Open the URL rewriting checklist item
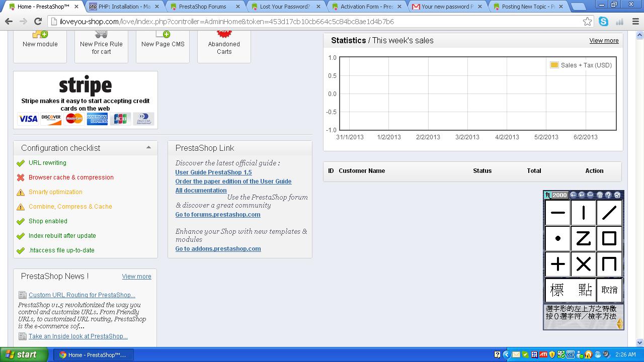This screenshot has height=362, width=644. point(47,163)
